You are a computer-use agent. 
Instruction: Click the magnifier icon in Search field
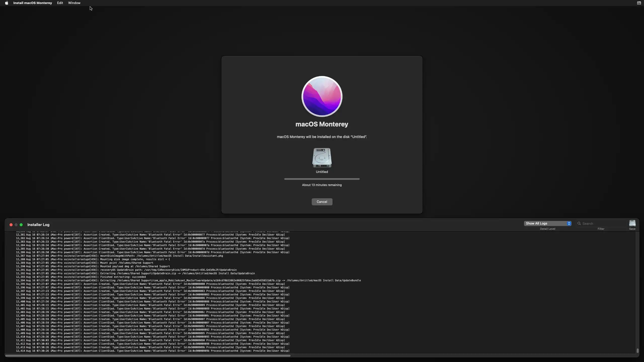[x=579, y=223]
